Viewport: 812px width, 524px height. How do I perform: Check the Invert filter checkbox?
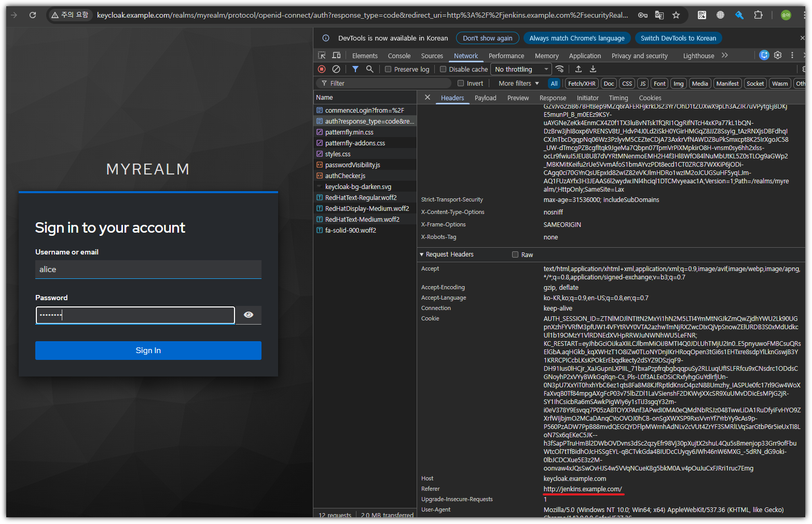point(461,83)
